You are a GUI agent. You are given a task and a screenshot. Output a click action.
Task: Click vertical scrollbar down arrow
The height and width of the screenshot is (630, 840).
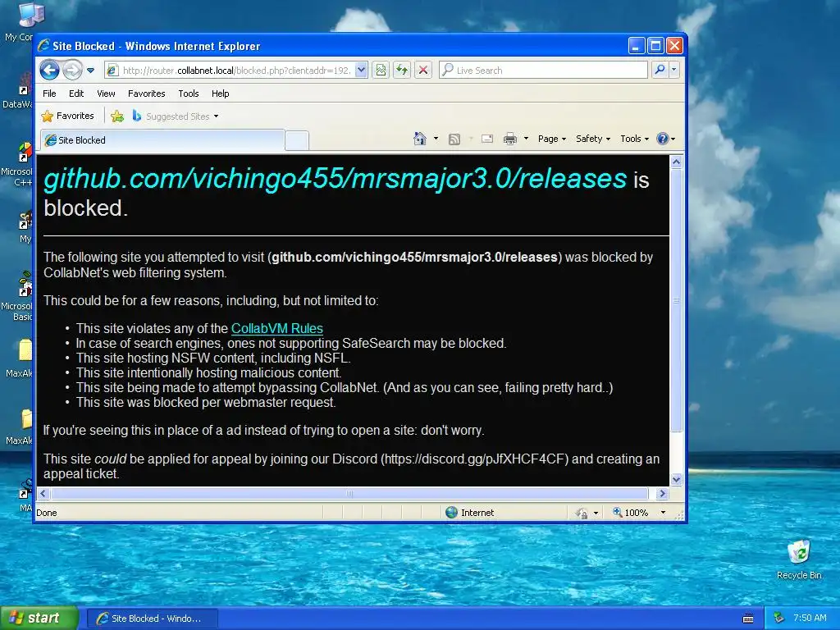click(x=676, y=479)
